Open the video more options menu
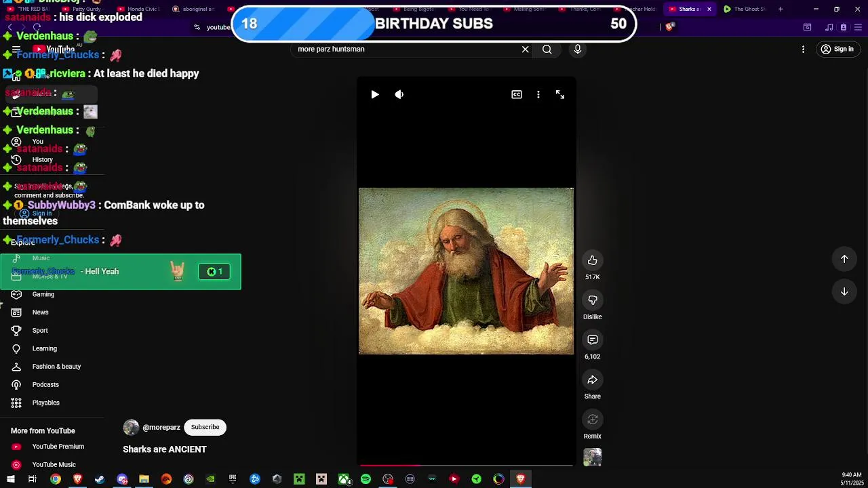The height and width of the screenshot is (488, 868). point(538,95)
